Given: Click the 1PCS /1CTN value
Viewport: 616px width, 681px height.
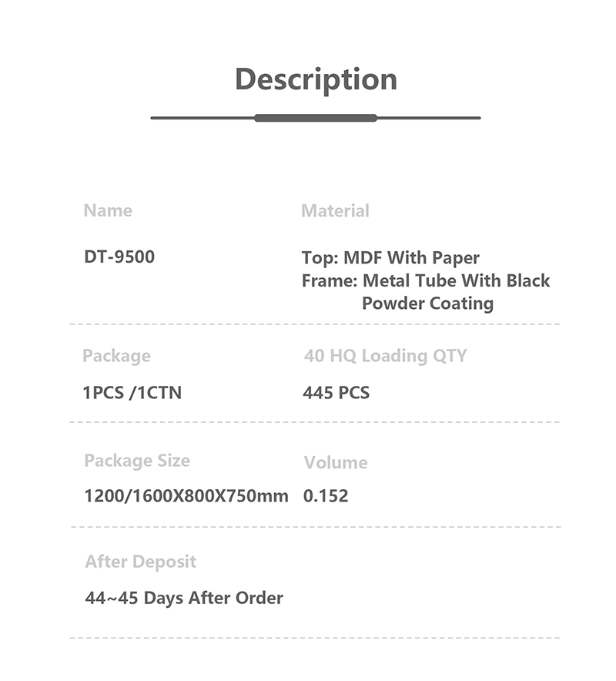Looking at the screenshot, I should [x=132, y=393].
